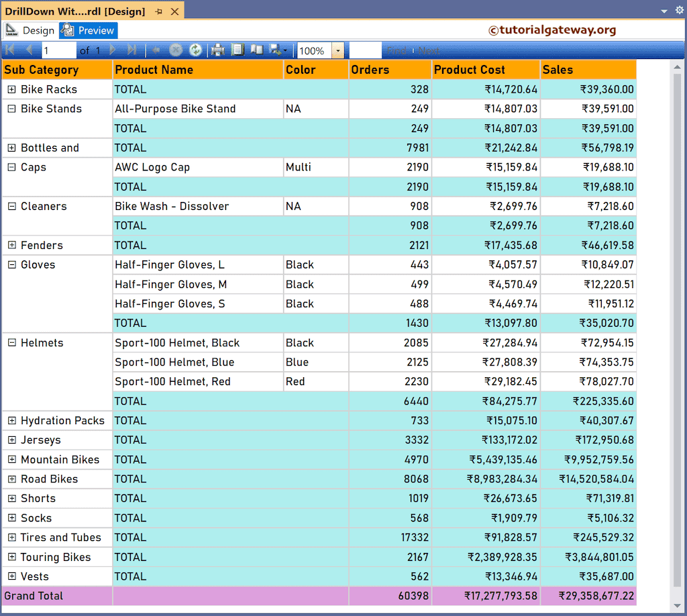
Task: Click inside the page number input field
Action: 59,50
